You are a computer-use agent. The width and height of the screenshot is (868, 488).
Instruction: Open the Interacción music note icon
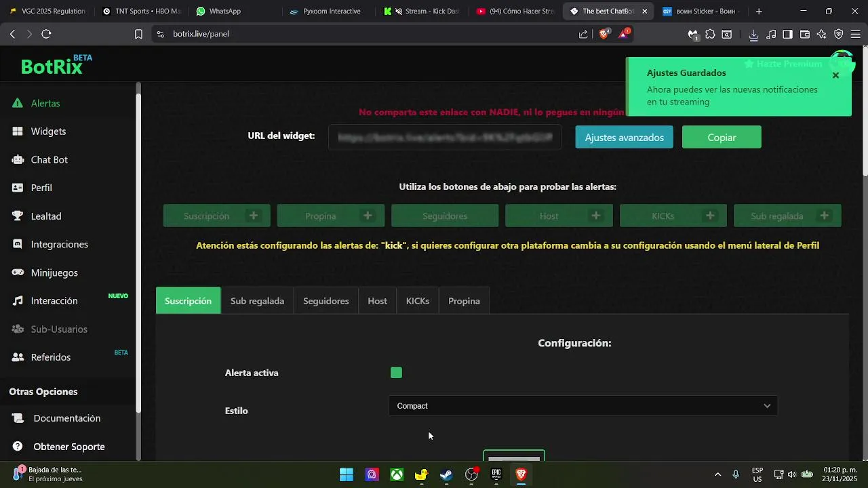pyautogui.click(x=18, y=301)
